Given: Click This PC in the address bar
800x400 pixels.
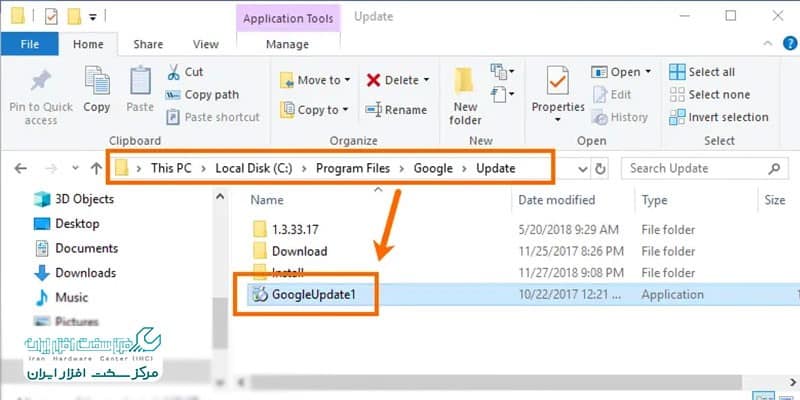Looking at the screenshot, I should pos(171,168).
